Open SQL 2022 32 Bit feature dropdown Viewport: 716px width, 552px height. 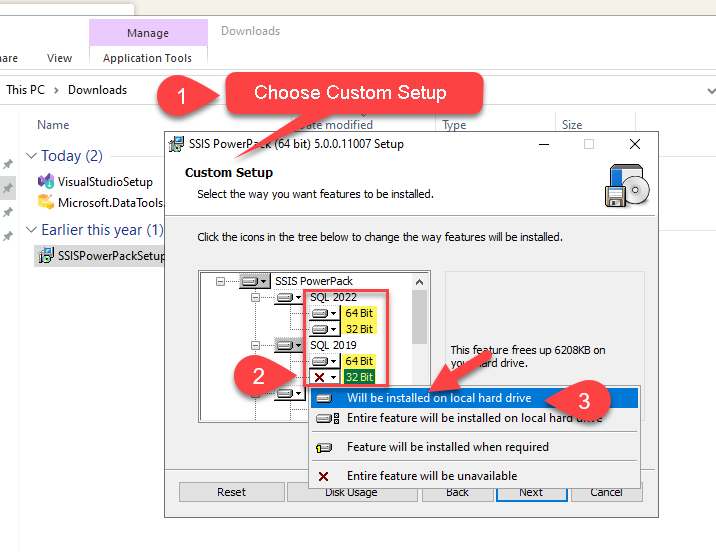(324, 329)
